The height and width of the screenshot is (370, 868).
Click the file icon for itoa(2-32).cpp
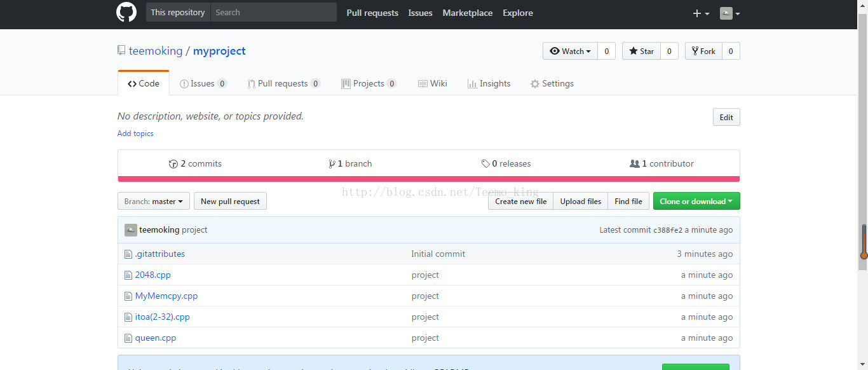[x=128, y=317]
